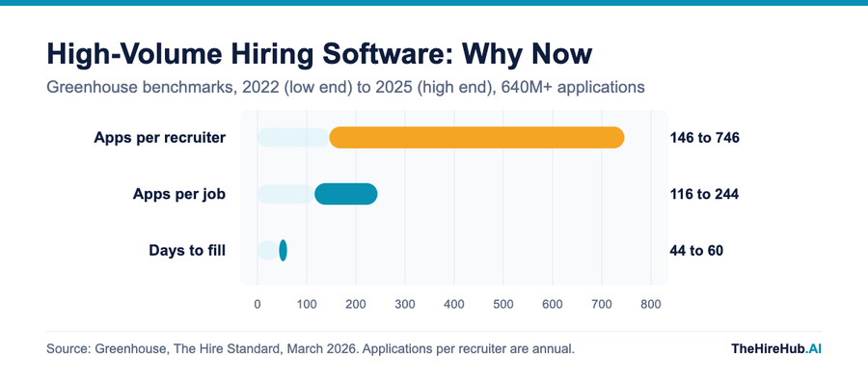Click the axis tick label '700'
This screenshot has width=868, height=385.
point(602,304)
